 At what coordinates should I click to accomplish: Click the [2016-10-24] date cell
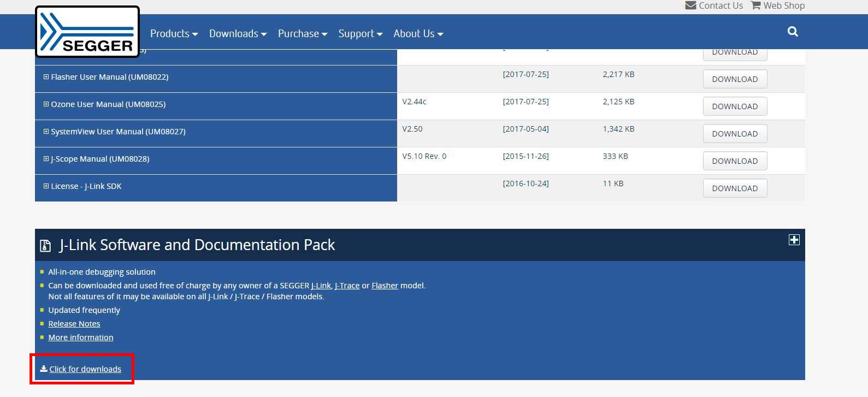(x=525, y=183)
